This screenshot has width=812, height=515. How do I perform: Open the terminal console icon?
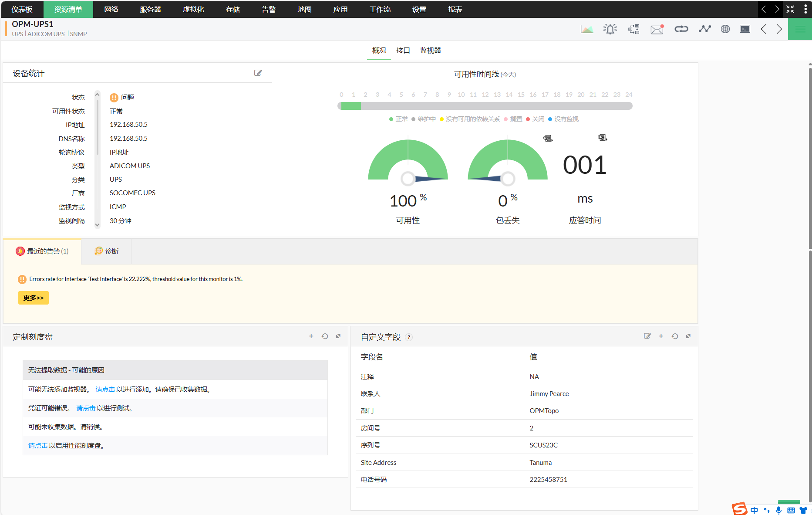pyautogui.click(x=745, y=29)
